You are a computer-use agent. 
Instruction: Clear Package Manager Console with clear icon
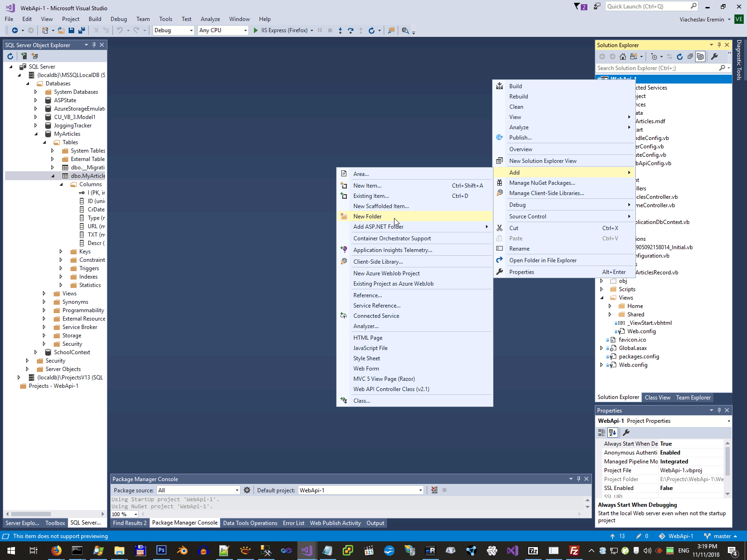[x=435, y=490]
